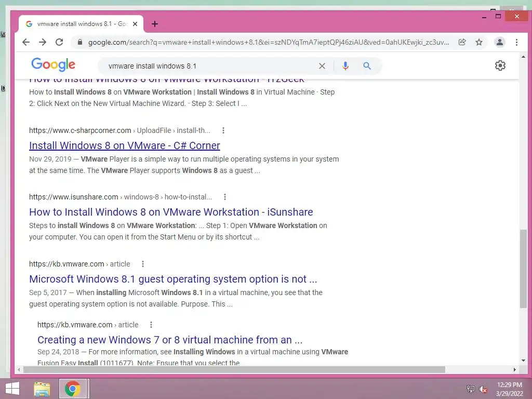Open the Chrome profile avatar
This screenshot has height=399, width=532.
tap(499, 42)
